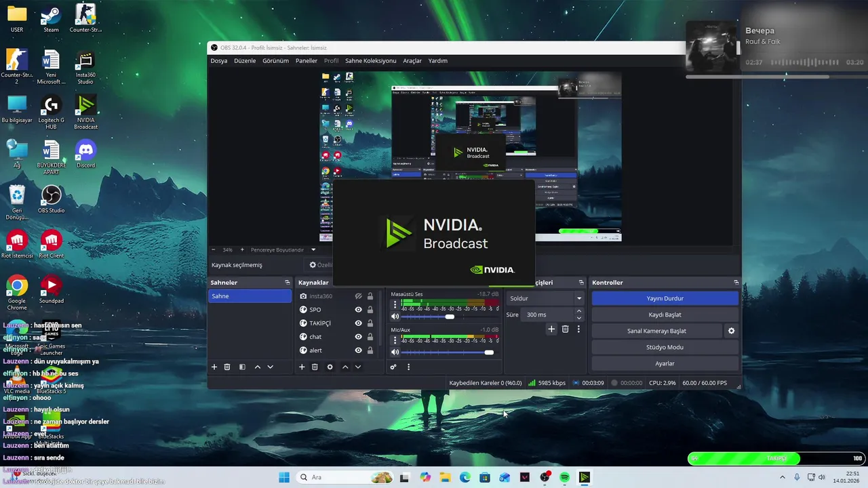Mute Masaüstü Ses speaker icon

coord(395,317)
